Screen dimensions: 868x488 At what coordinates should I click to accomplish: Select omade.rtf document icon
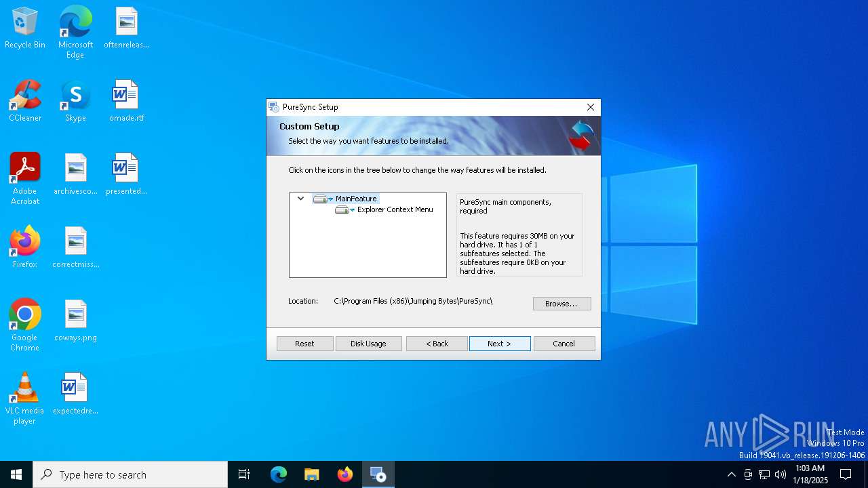(x=126, y=101)
